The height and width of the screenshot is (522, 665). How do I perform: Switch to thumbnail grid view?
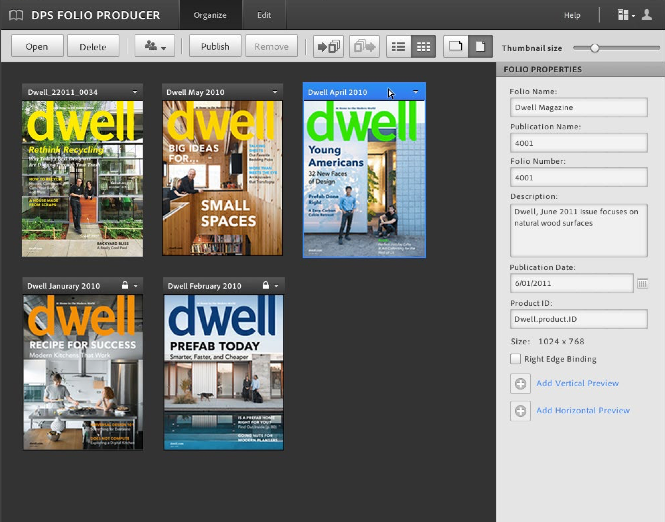tap(423, 46)
